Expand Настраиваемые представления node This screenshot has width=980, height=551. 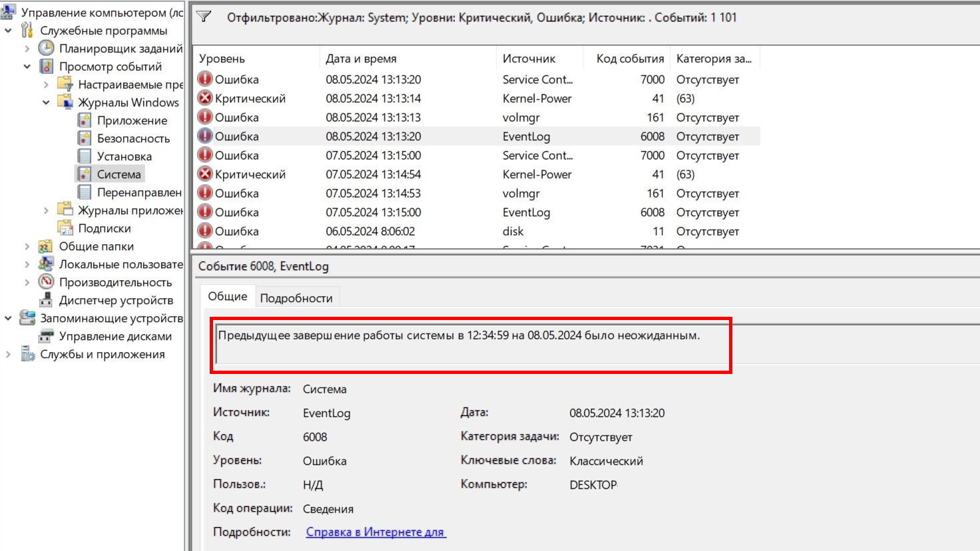[x=46, y=85]
